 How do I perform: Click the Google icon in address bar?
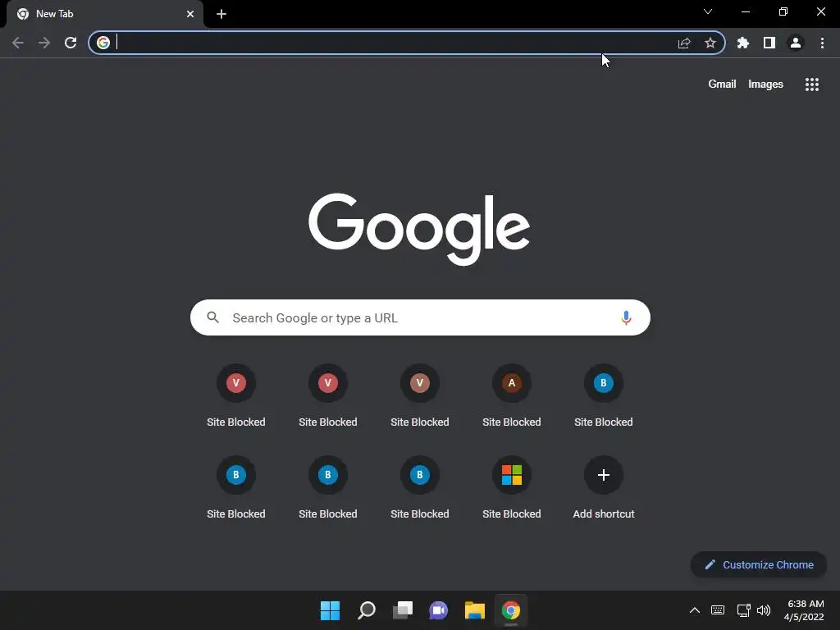103,43
